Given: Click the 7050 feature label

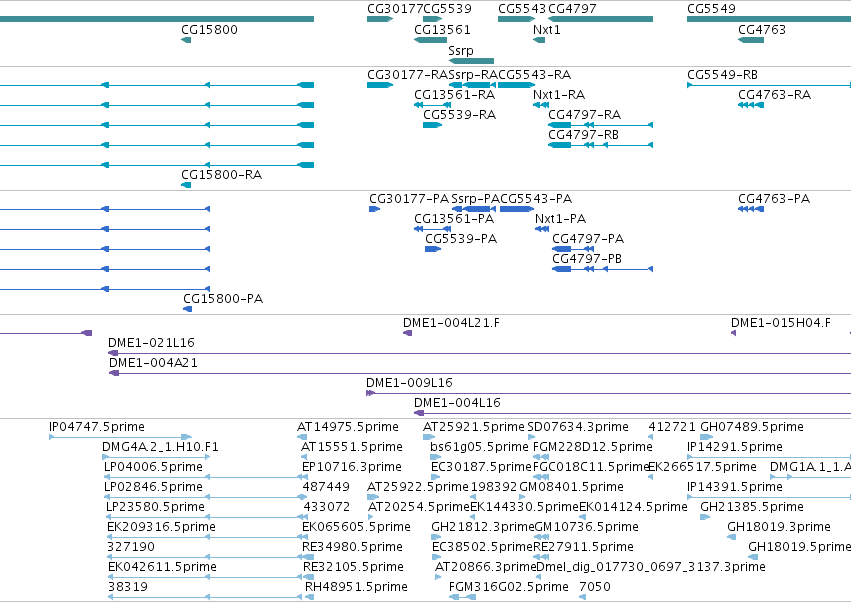Looking at the screenshot, I should (x=595, y=587).
